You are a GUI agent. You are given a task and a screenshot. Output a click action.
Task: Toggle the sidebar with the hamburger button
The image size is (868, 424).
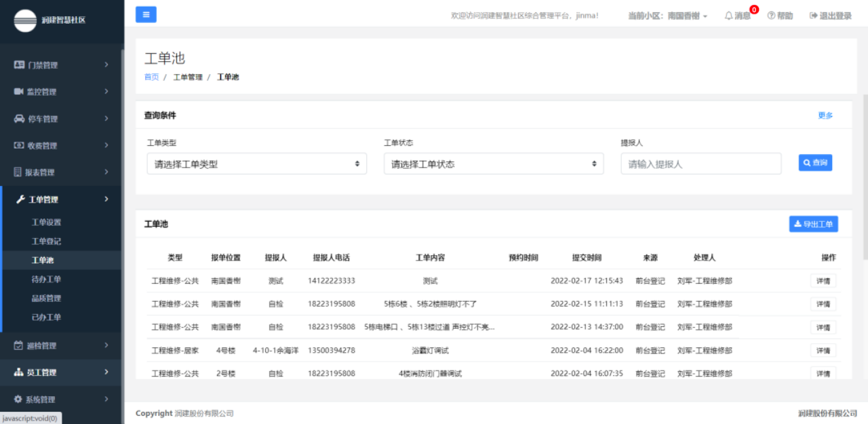tap(146, 14)
